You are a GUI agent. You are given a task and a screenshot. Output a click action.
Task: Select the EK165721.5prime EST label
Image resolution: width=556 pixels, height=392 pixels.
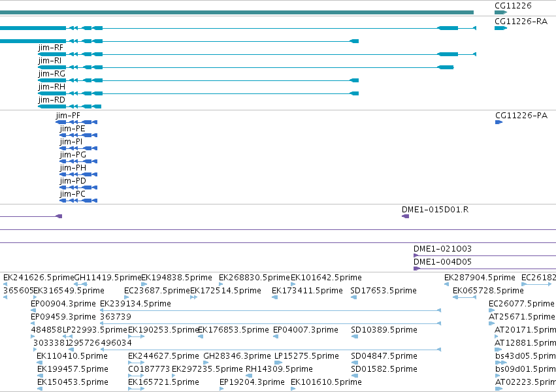(x=163, y=382)
